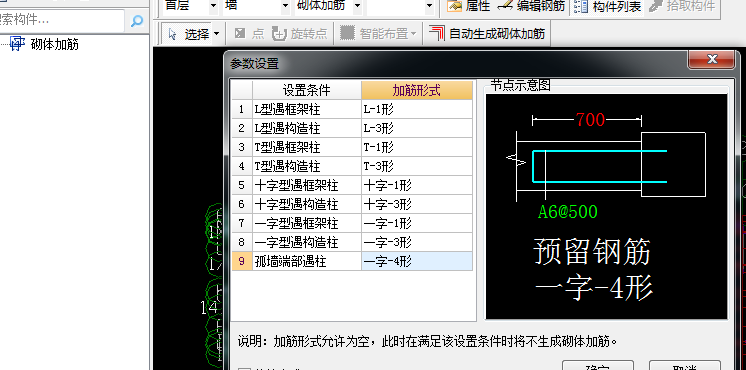Select the 一字型遇构造柱 condition cell
Viewport: 746px width, 370px height.
coord(307,242)
